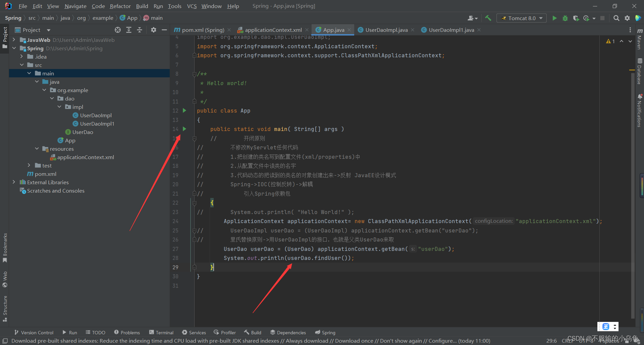Image resolution: width=644 pixels, height=345 pixels.
Task: Open the user account icon menu
Action: coord(473,18)
